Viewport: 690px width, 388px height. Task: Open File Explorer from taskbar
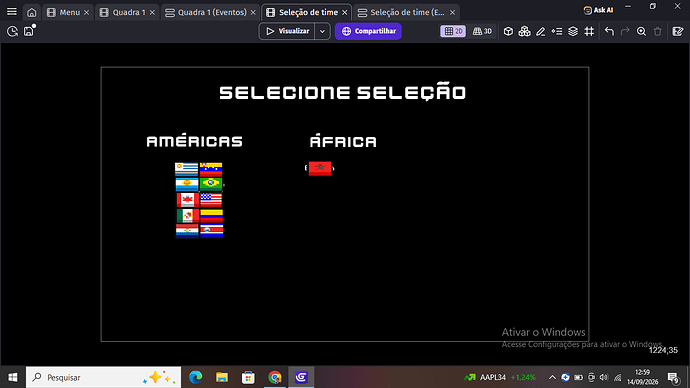(x=222, y=377)
